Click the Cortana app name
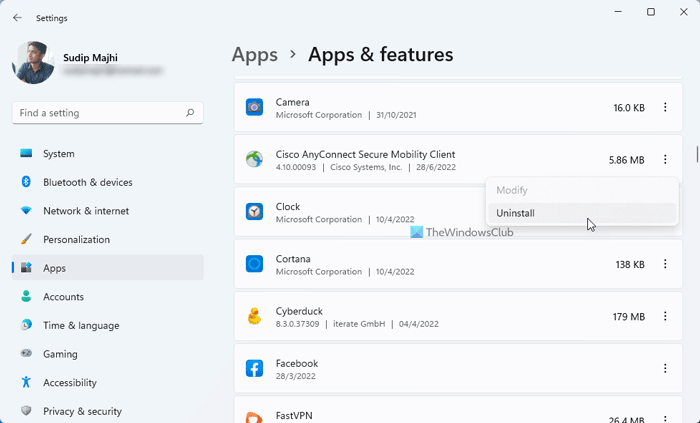This screenshot has height=423, width=700. pos(293,259)
